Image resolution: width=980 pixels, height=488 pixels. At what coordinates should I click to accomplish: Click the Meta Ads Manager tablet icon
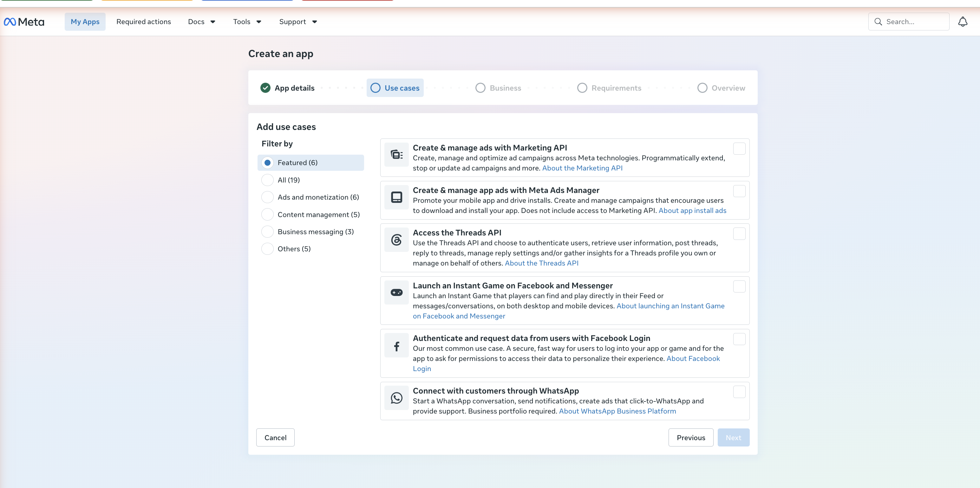point(396,197)
